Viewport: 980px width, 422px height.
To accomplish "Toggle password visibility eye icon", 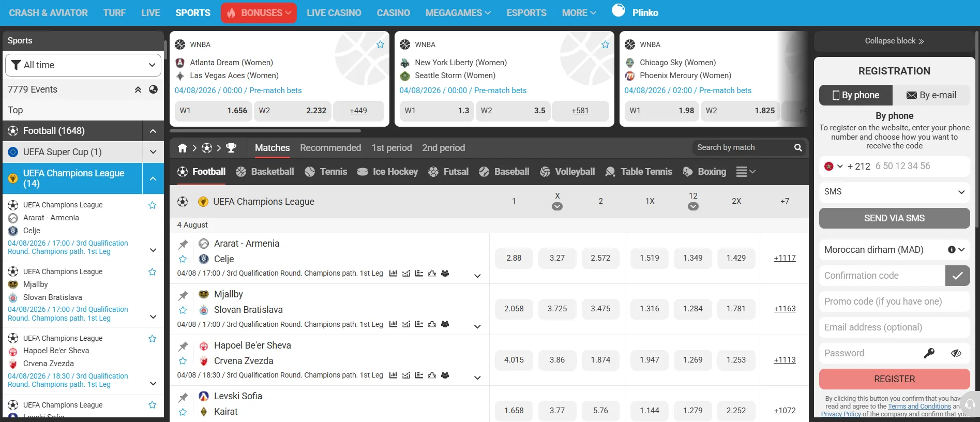I will pos(956,353).
